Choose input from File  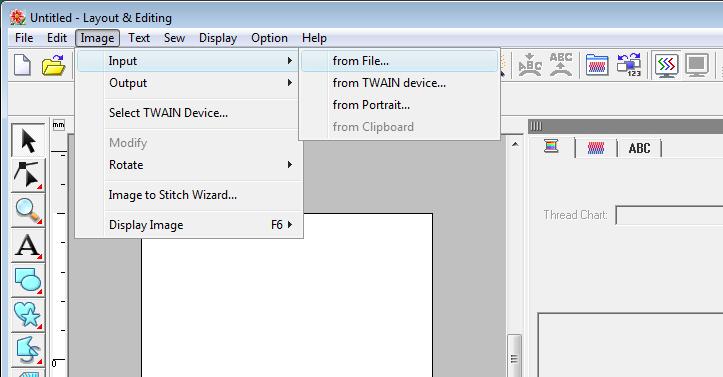[x=400, y=61]
